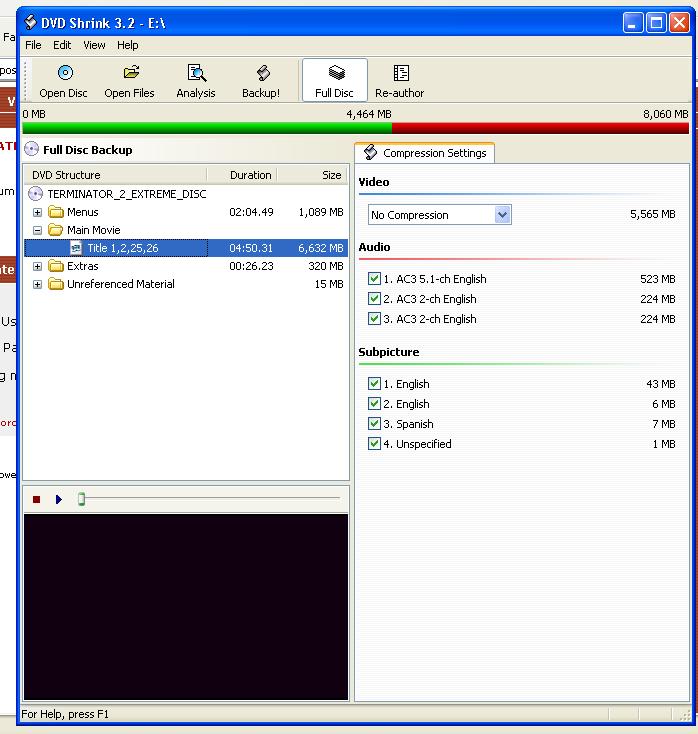
Task: Expand the Unreferenced Material node
Action: click(37, 284)
